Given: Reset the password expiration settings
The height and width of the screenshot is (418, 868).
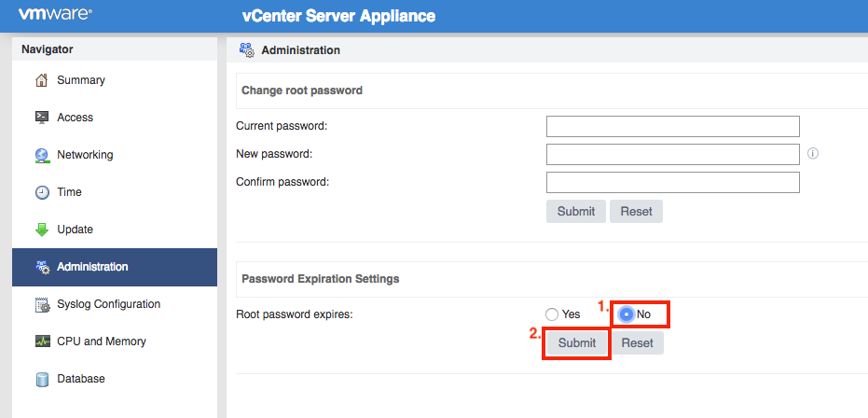Looking at the screenshot, I should pos(637,343).
